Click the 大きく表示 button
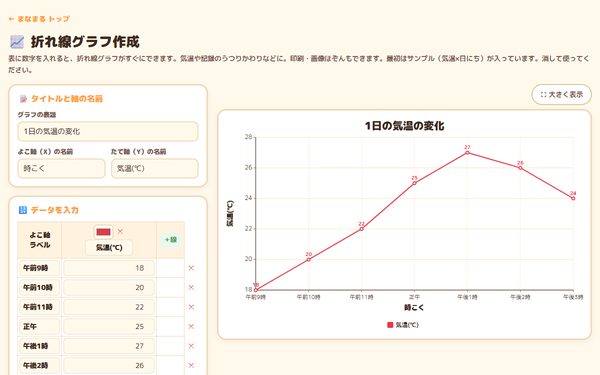The height and width of the screenshot is (375, 600). [x=561, y=95]
